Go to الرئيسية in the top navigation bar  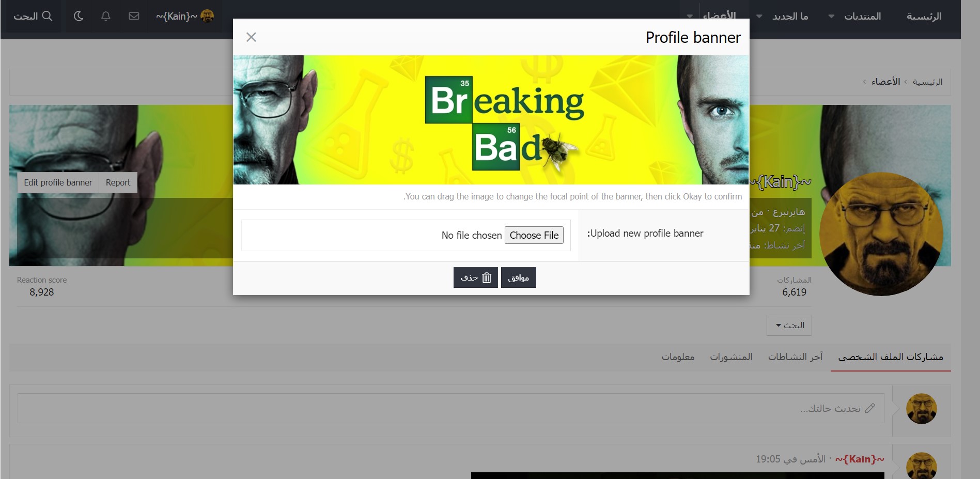[924, 17]
